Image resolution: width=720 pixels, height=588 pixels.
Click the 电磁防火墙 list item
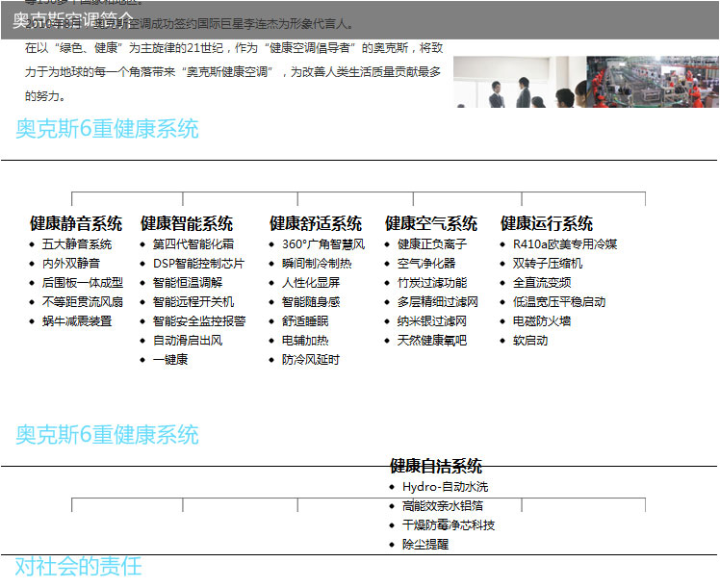[x=542, y=321]
